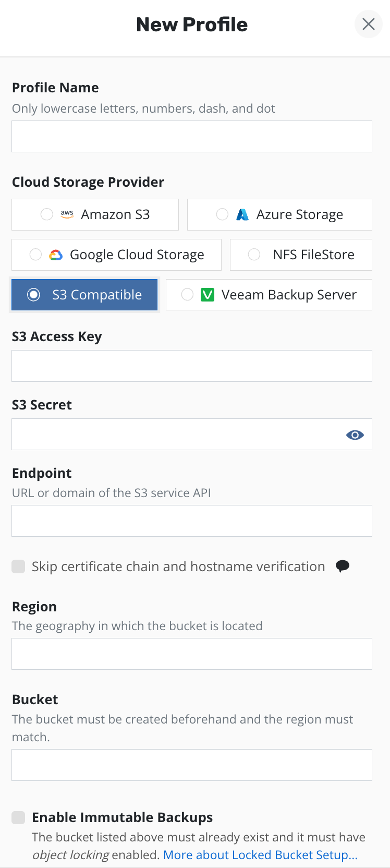
Task: Open More about Locked Bucket Setup link
Action: [260, 855]
